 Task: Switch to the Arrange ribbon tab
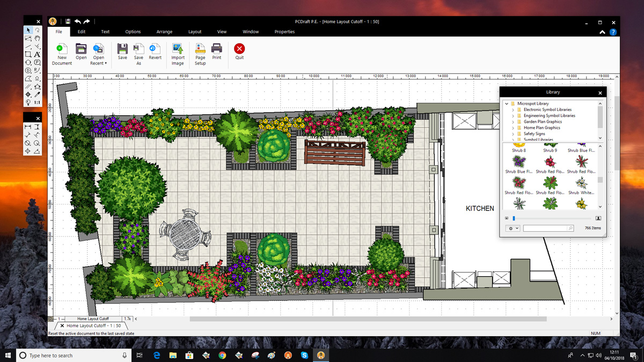pyautogui.click(x=164, y=32)
